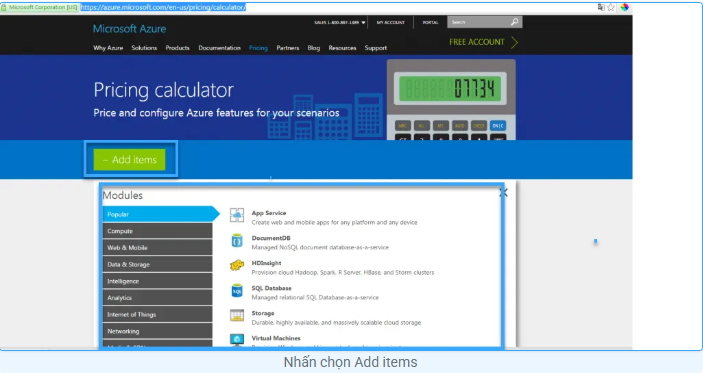Screen dimensions: 703x373
Task: Select the Internet of Things tab
Action: [157, 315]
